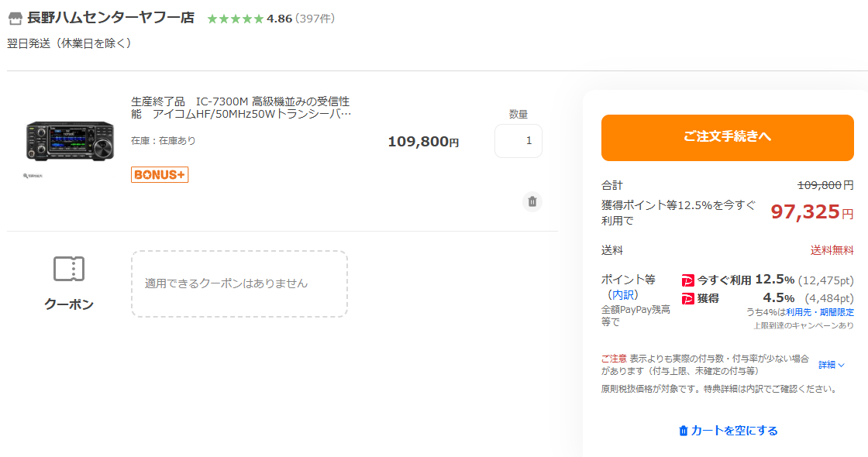Open the 397件 review count
868x457 pixels.
(315, 19)
